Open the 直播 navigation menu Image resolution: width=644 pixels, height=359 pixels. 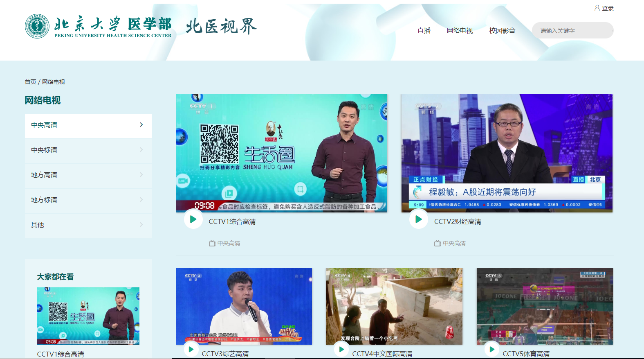pos(424,31)
